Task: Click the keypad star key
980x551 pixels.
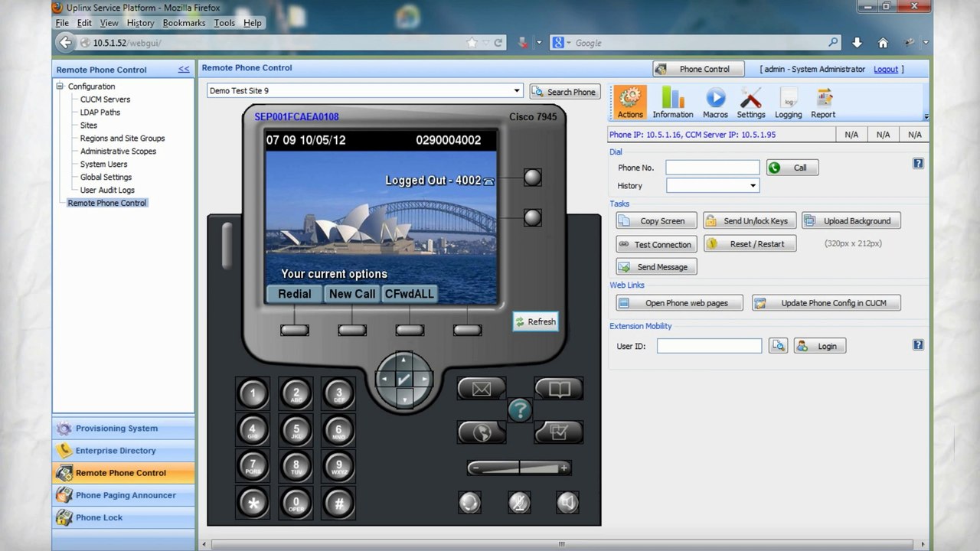Action: (253, 503)
